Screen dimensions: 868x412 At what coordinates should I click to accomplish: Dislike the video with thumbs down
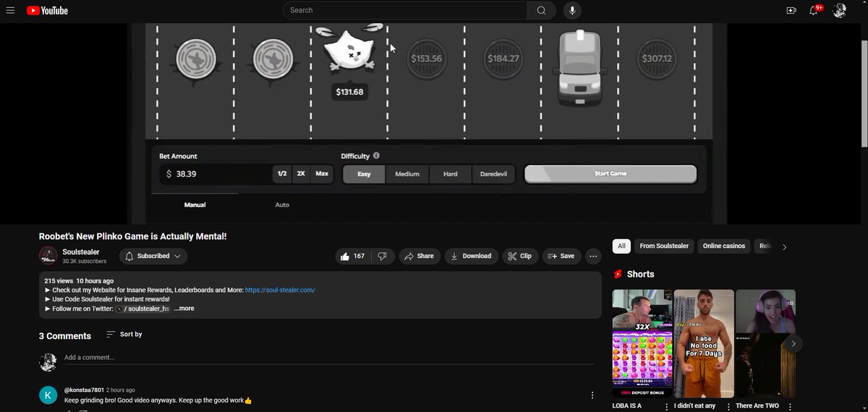[x=383, y=256]
